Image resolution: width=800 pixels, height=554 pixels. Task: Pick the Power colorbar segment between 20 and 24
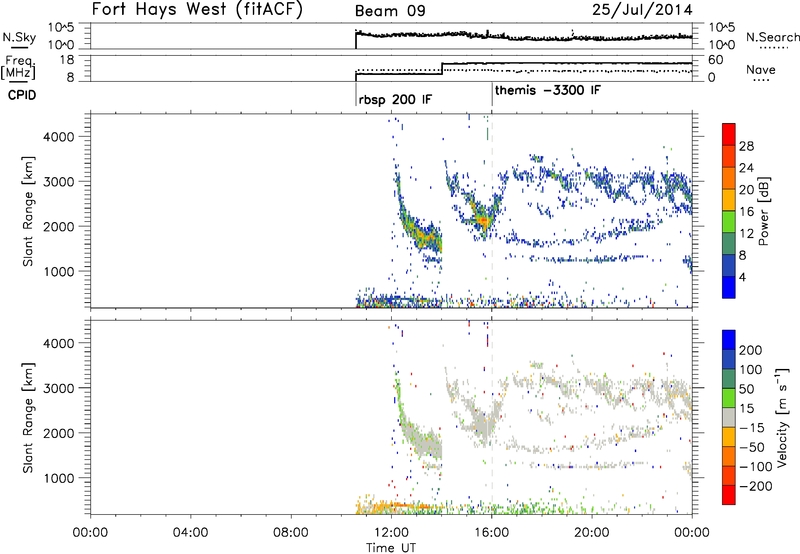point(729,178)
